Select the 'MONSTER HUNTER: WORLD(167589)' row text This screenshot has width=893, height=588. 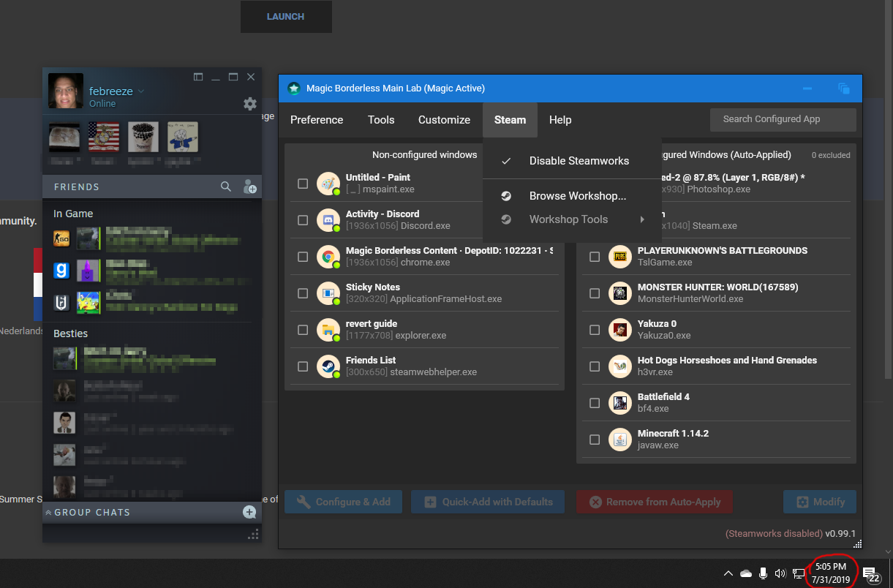[717, 287]
